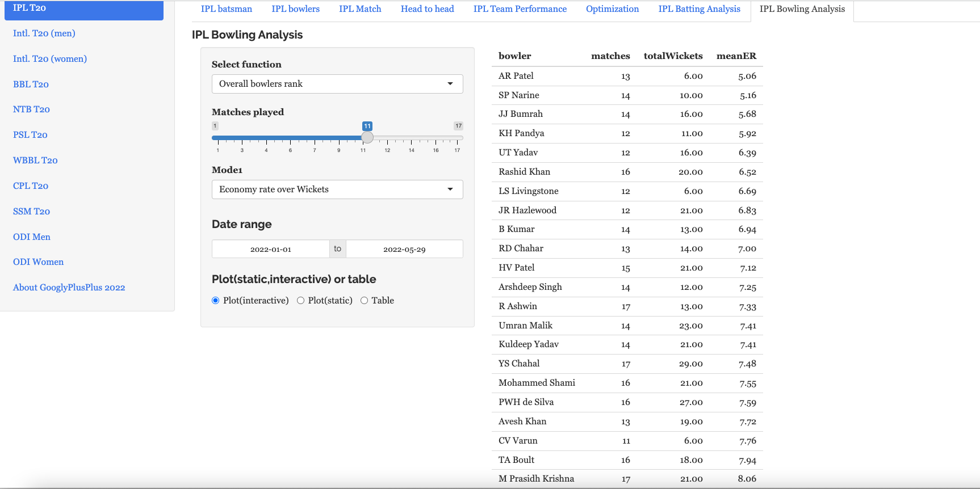Image resolution: width=980 pixels, height=489 pixels.
Task: Switch to the IPL batsman tab
Action: (x=227, y=9)
